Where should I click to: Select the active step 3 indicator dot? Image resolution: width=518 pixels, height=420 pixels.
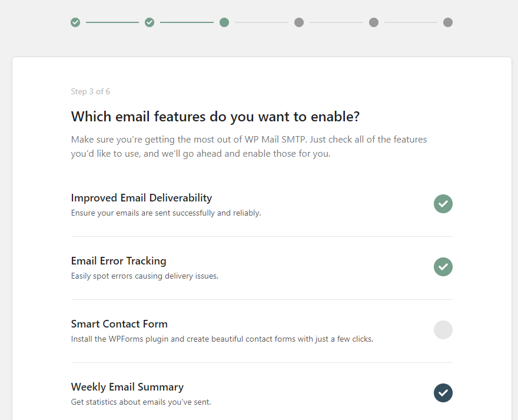pos(224,22)
